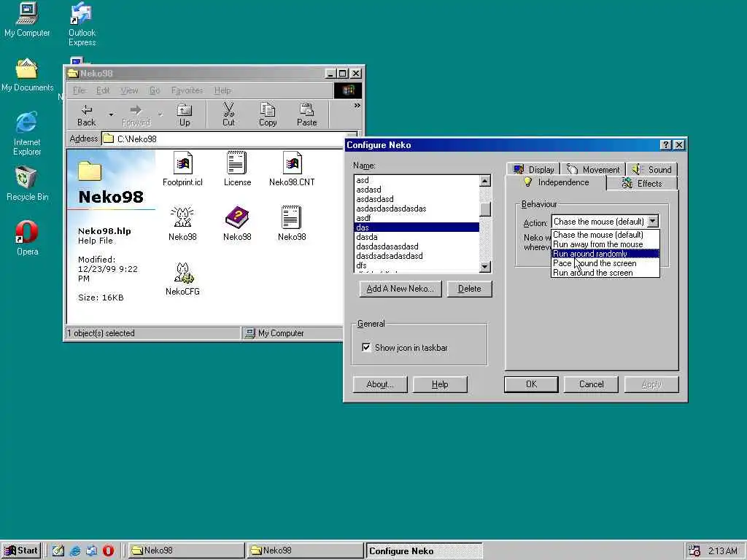747x560 pixels.
Task: Click the Outlook Express quick launch icon
Action: (91, 551)
